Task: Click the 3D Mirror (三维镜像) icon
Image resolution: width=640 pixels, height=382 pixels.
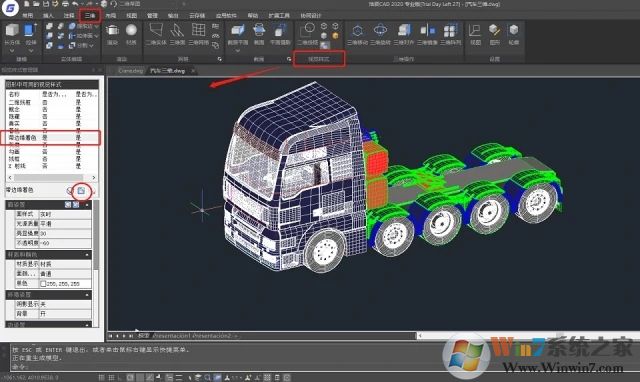Action: [x=427, y=31]
